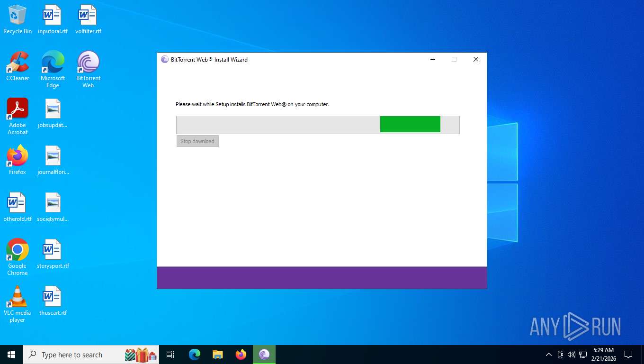The width and height of the screenshot is (644, 364).
Task: Click the BitTorrent Web Install Wizard title icon
Action: pos(165,60)
